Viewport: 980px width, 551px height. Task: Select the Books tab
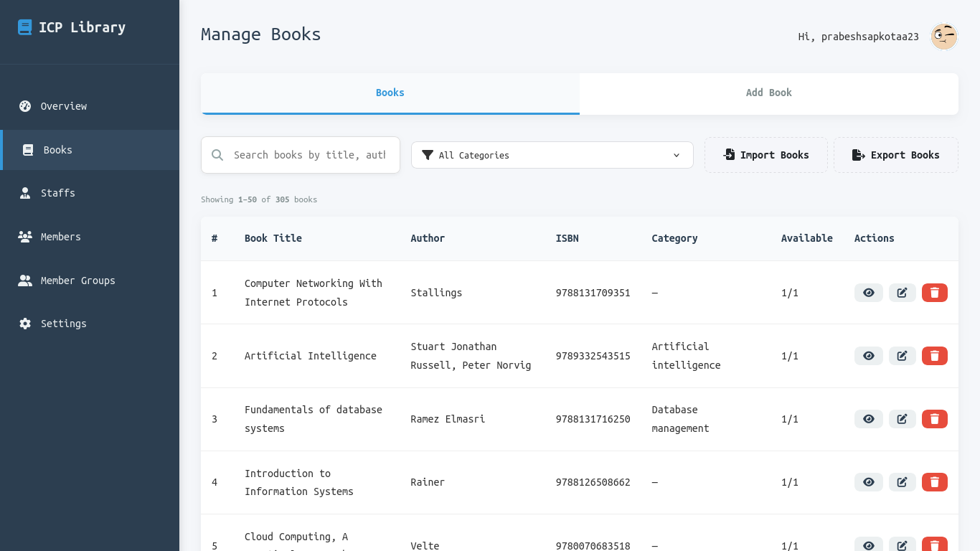pos(390,93)
